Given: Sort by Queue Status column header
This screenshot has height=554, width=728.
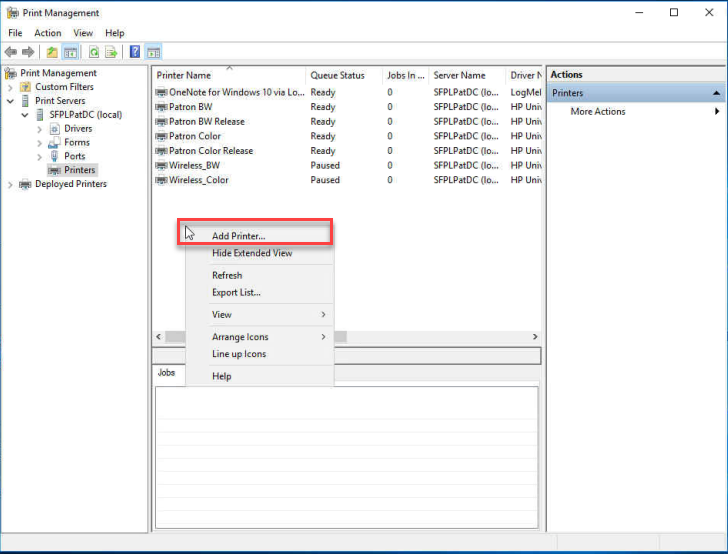Looking at the screenshot, I should [x=337, y=75].
